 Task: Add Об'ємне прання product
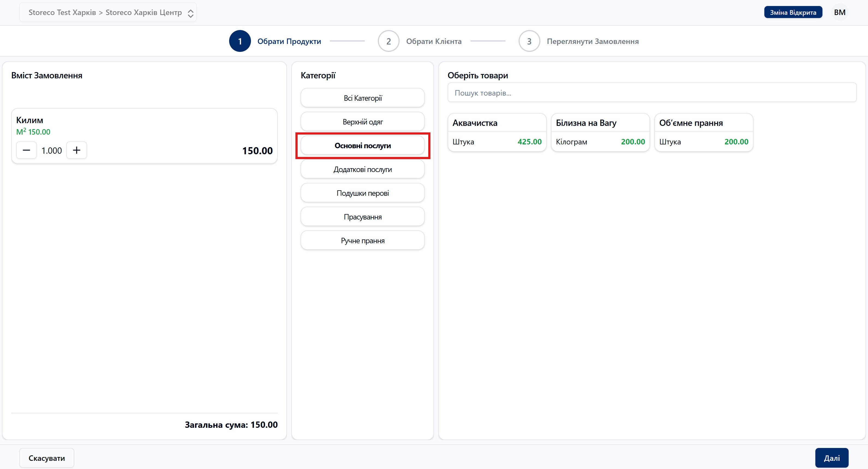704,132
